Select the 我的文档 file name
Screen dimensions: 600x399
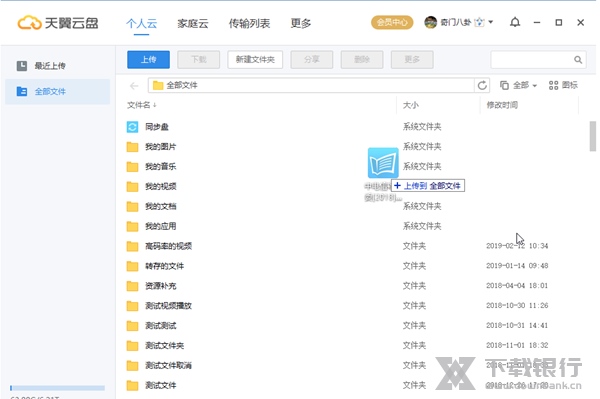160,207
